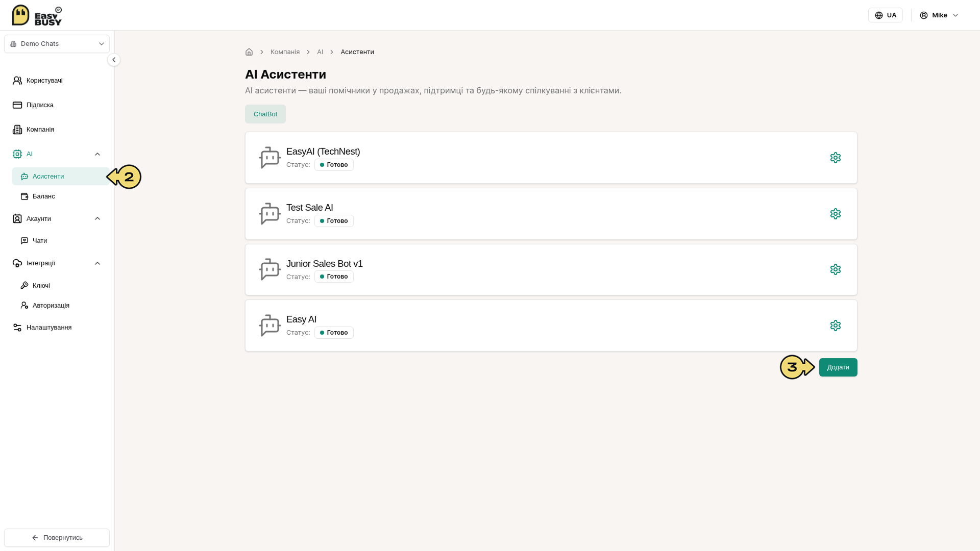
Task: Open settings gear for Junior Sales Bot v1
Action: [x=835, y=269]
